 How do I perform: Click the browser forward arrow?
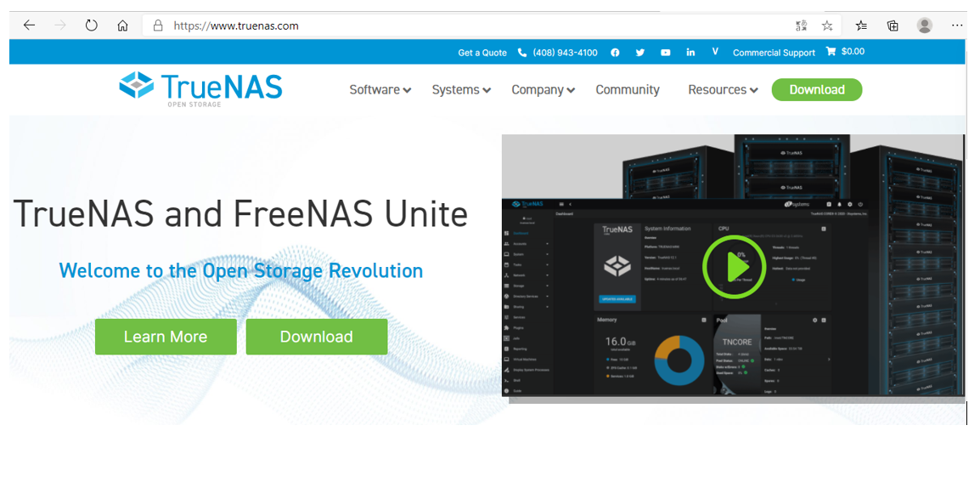[x=60, y=26]
